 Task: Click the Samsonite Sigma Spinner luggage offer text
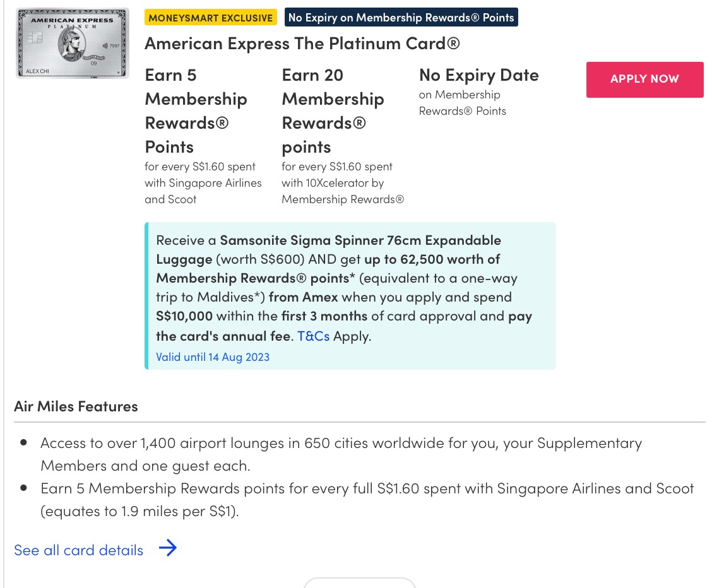[x=328, y=249]
